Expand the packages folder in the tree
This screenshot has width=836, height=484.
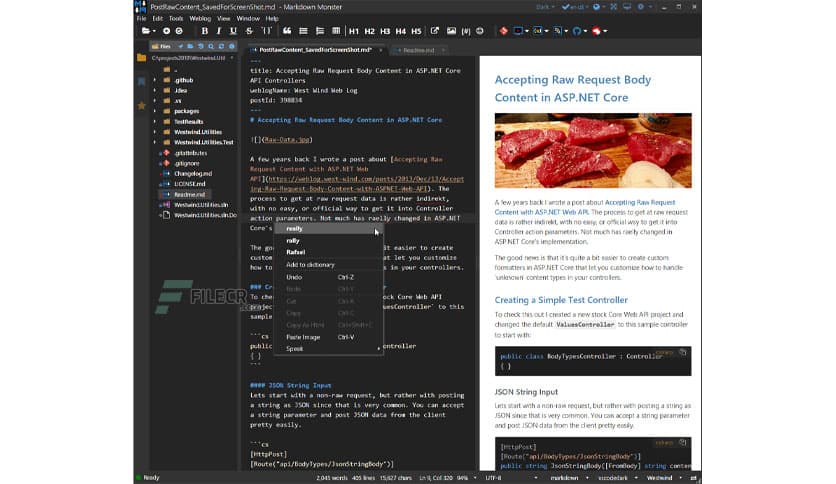[153, 111]
